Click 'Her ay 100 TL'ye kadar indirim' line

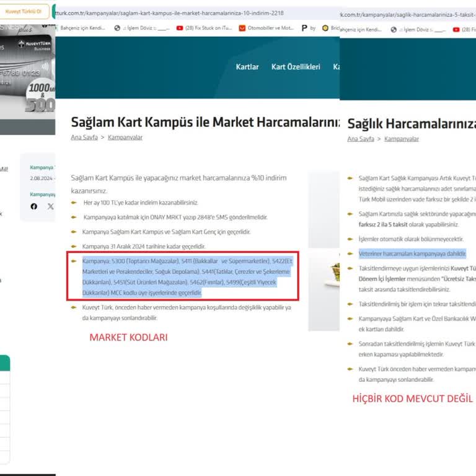point(141,203)
